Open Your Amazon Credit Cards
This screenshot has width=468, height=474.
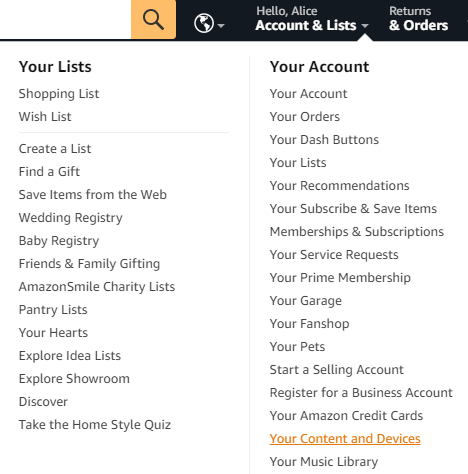[346, 416]
